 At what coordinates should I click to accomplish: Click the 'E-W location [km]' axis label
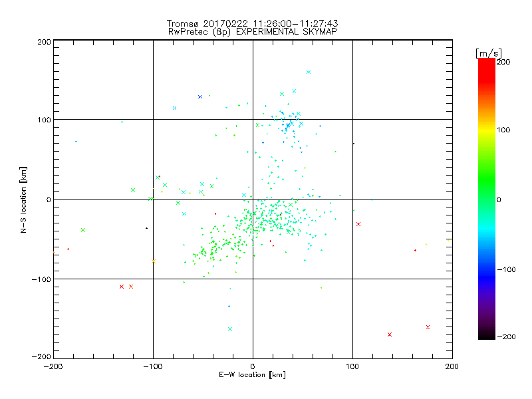coord(252,375)
